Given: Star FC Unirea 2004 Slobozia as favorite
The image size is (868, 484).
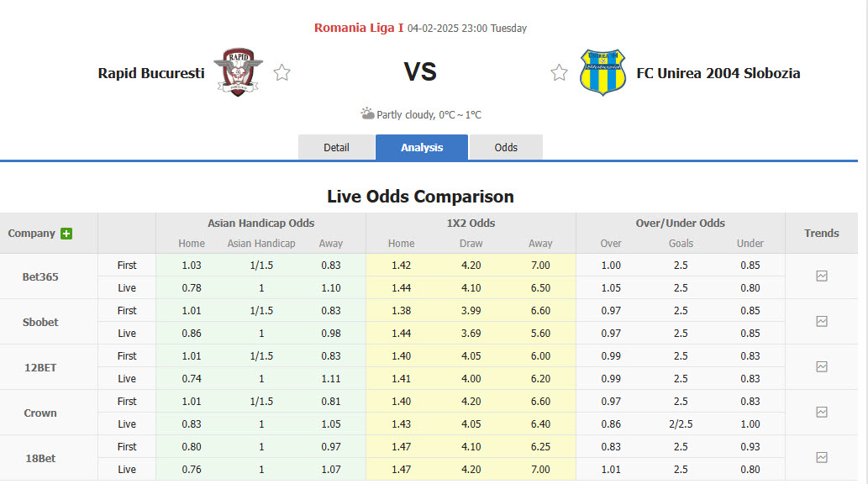Looking at the screenshot, I should [559, 72].
